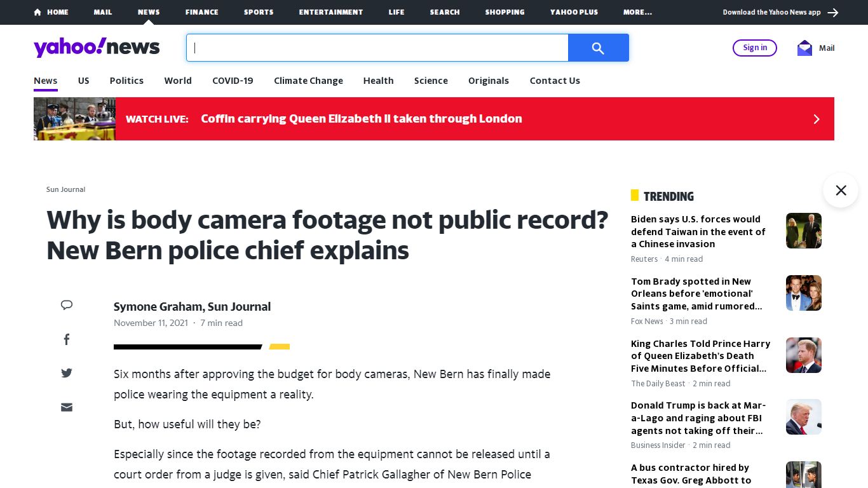Click the Biden story thumbnail

point(804,231)
